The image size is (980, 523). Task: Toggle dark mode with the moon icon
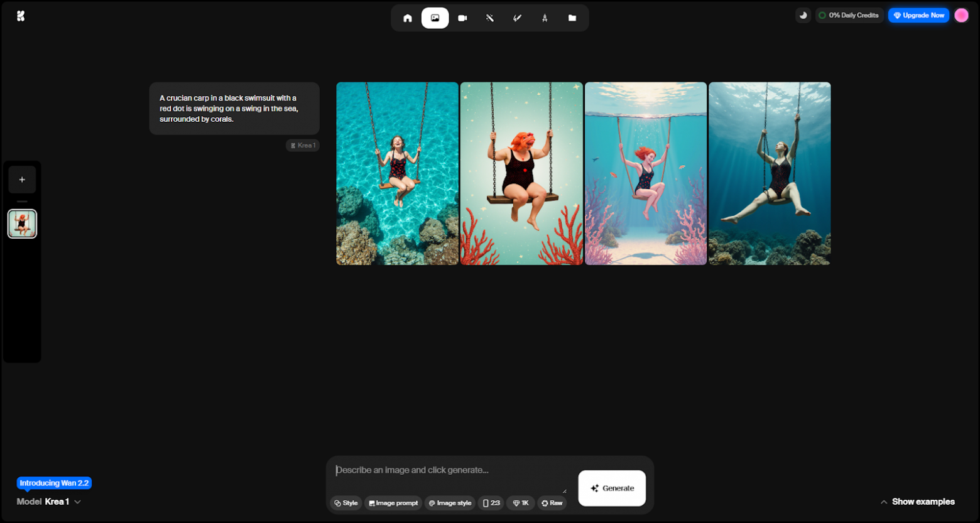803,15
